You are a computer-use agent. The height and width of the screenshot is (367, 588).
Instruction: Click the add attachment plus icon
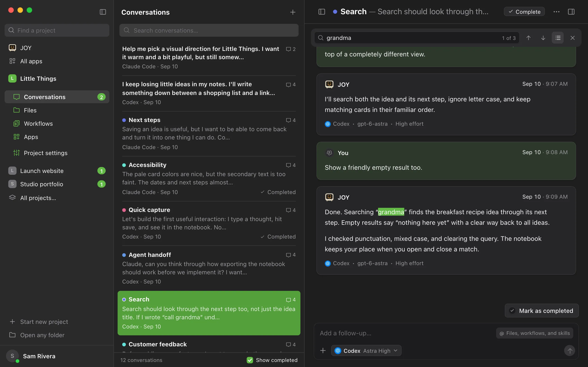point(323,350)
